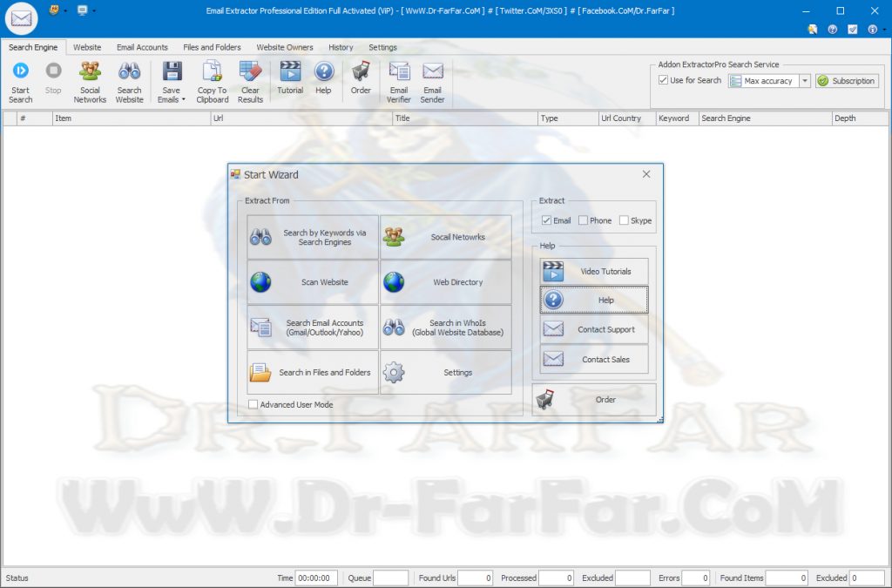Screen dimensions: 892x588
Task: Expand the Max accuracy dropdown
Action: pos(805,81)
